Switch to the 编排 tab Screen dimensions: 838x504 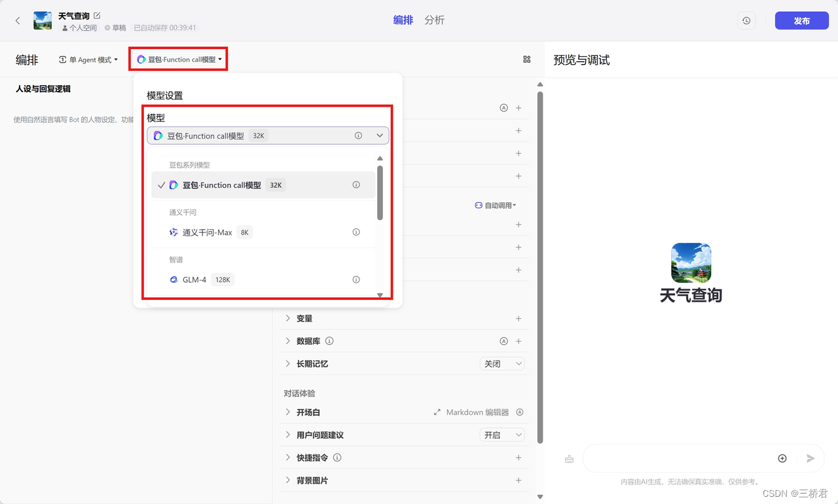coord(403,20)
